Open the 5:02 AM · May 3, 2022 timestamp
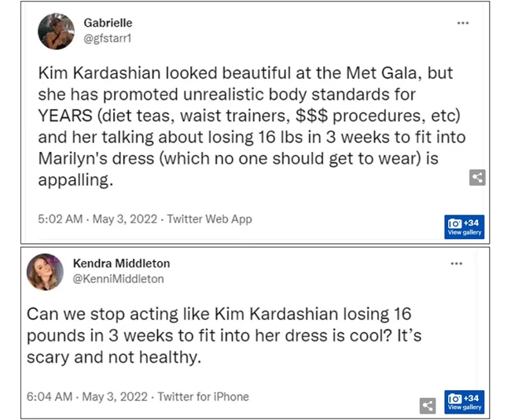The width and height of the screenshot is (511, 420). click(x=99, y=219)
